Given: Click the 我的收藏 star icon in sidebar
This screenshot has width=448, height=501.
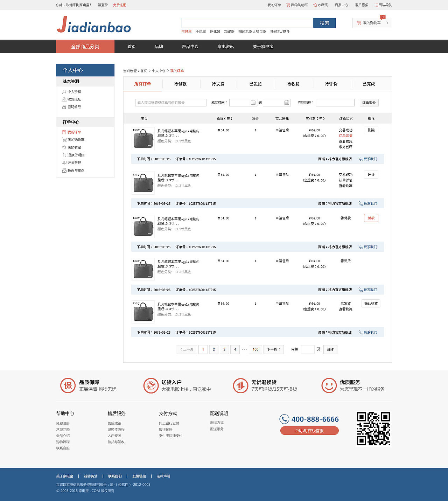Looking at the screenshot, I should point(64,147).
